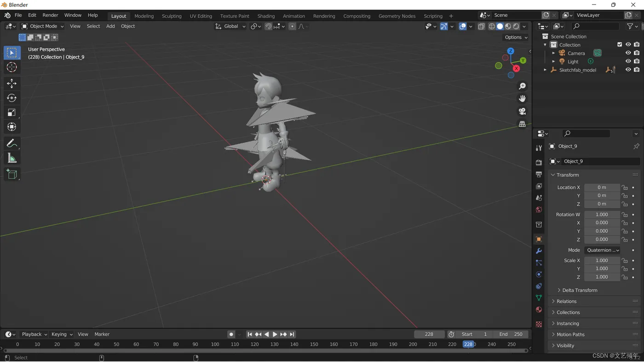Open the viewport Add menu
Screen dimensions: 644x362
coord(110,26)
